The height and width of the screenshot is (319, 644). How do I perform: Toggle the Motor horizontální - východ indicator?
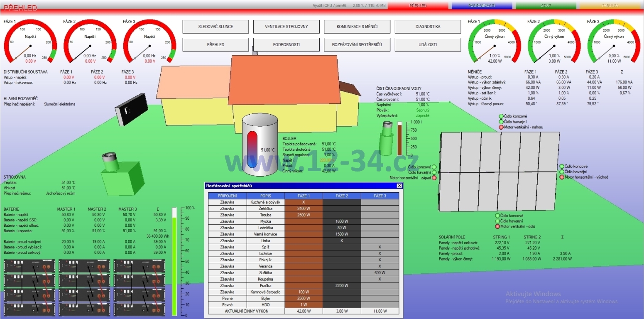pos(562,177)
